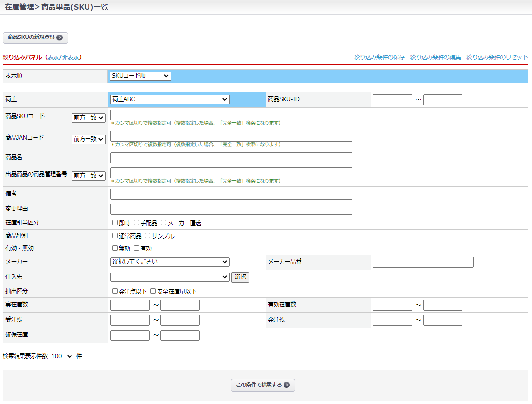The width and height of the screenshot is (532, 404).
Task: Click the 商品JANコード text input
Action: point(231,136)
